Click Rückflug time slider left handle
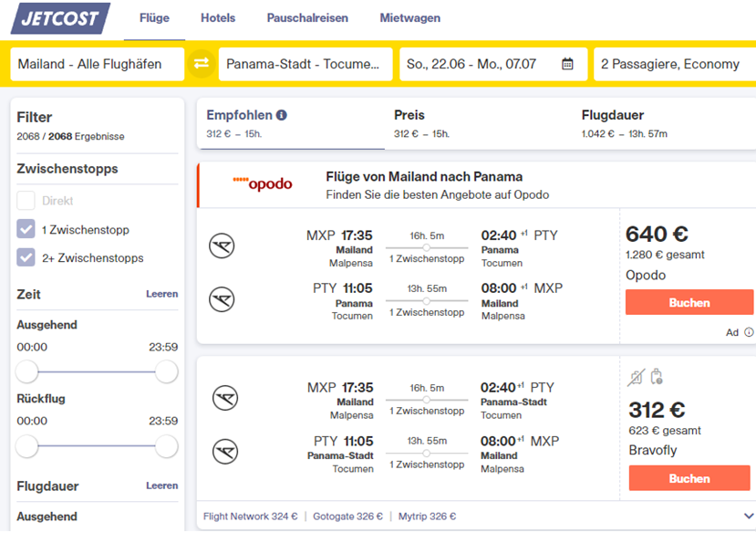The height and width of the screenshot is (543, 756). pos(27,446)
